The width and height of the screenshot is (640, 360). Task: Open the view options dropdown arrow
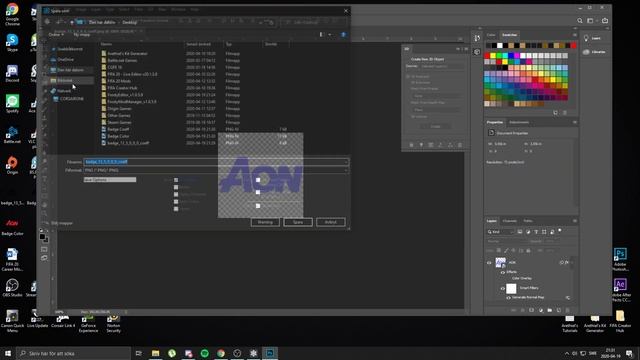tap(330, 35)
